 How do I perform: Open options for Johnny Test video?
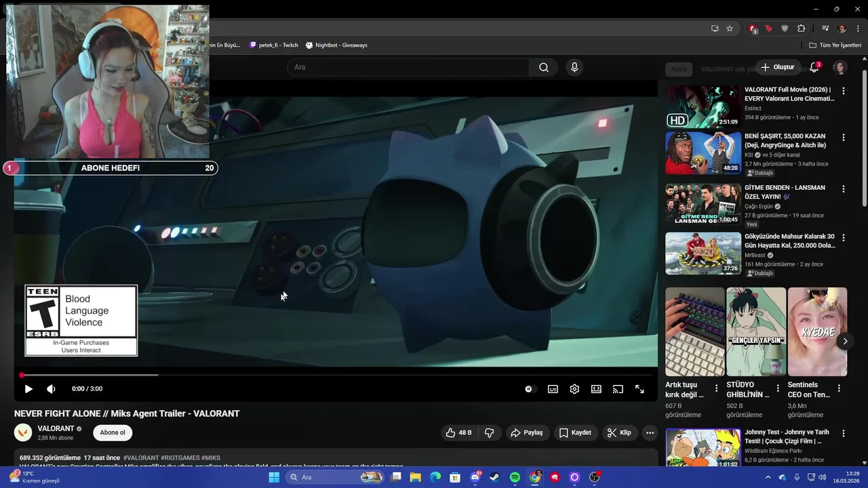point(844,433)
